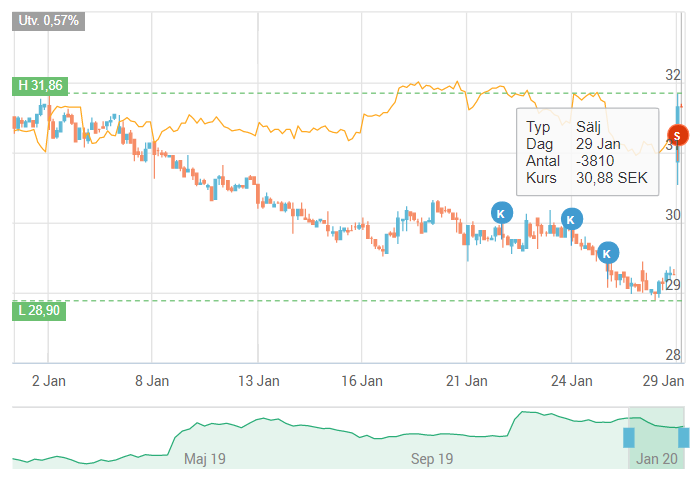Select the 16 Jan axis label
The height and width of the screenshot is (477, 695).
tap(361, 380)
